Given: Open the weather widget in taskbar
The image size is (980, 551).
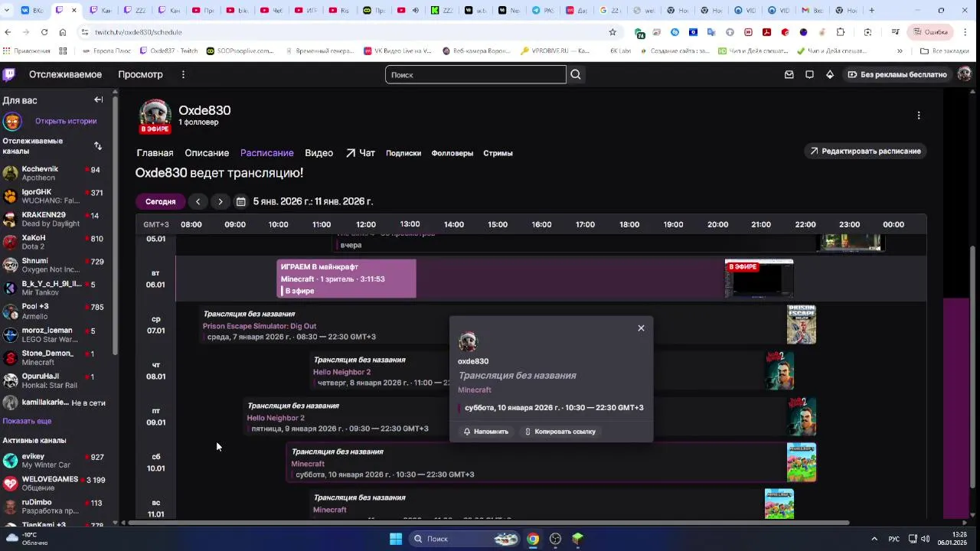Looking at the screenshot, I should coord(27,539).
